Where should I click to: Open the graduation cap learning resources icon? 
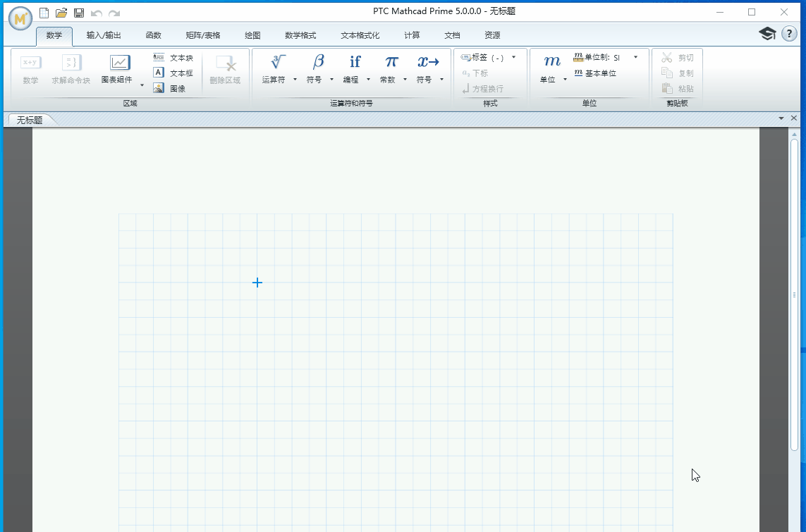767,34
